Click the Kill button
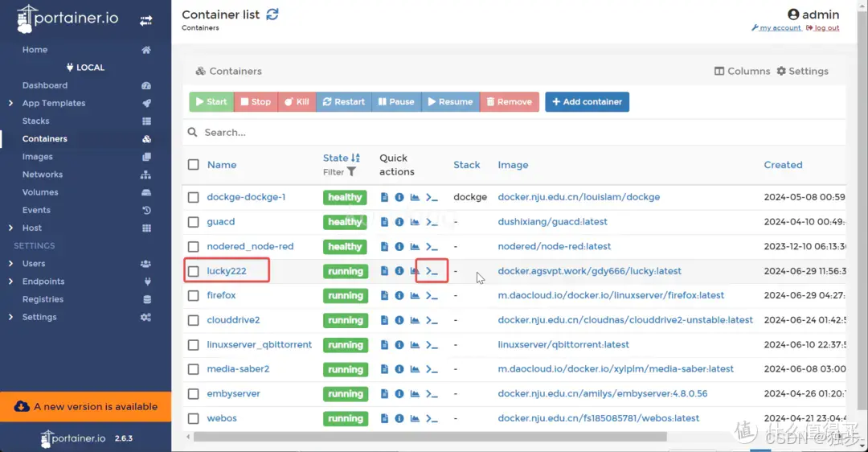 coord(297,102)
